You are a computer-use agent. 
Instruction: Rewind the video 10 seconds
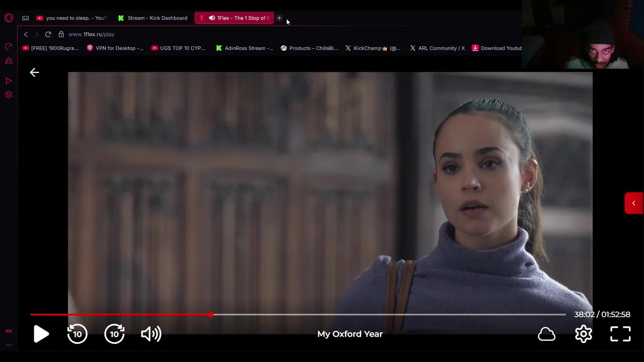(x=77, y=334)
